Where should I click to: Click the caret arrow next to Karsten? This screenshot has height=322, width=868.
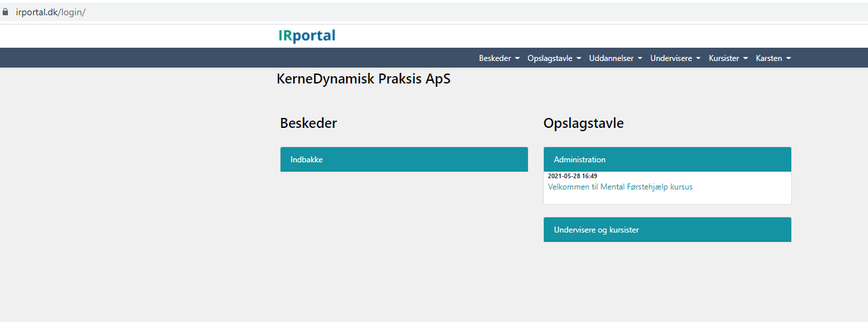tap(789, 58)
